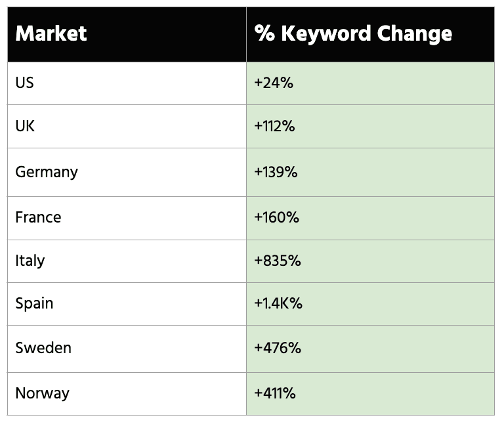Click the +24% value cell
The width and height of the screenshot is (504, 428).
370,83
